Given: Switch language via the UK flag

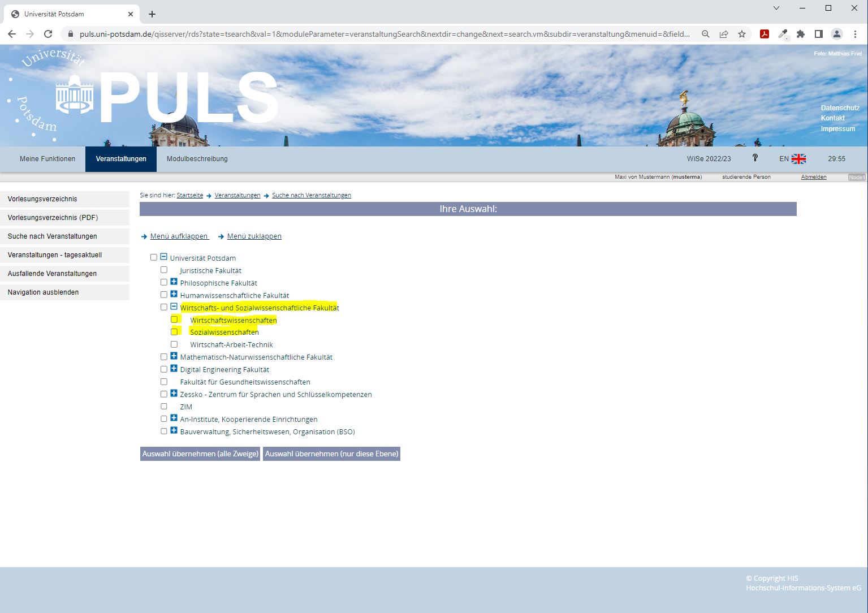Looking at the screenshot, I should (x=798, y=159).
